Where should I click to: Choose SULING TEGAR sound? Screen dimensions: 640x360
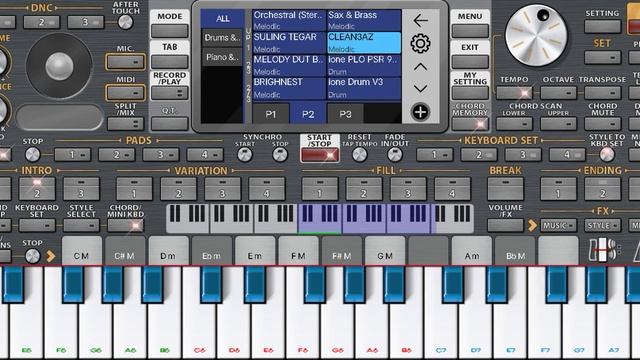(x=289, y=42)
